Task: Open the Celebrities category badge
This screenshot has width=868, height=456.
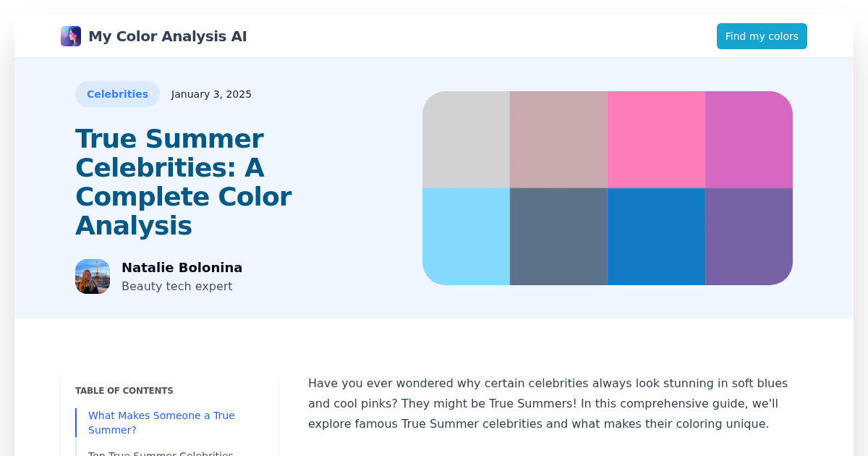Action: [x=117, y=93]
